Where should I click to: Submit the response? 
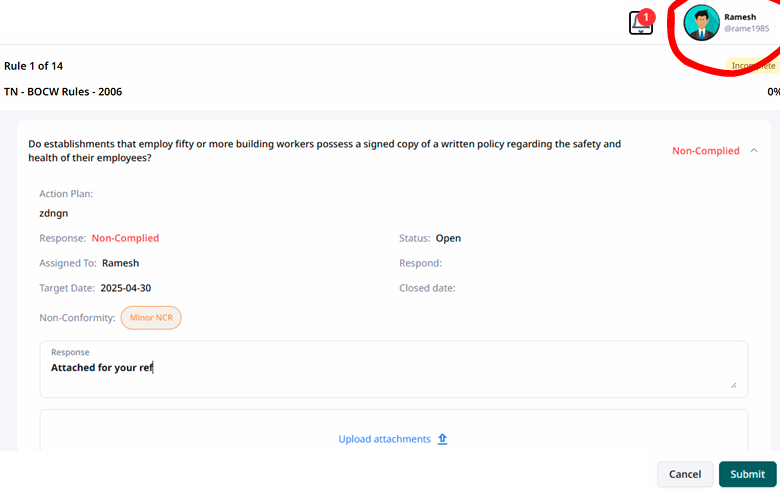[x=747, y=474]
